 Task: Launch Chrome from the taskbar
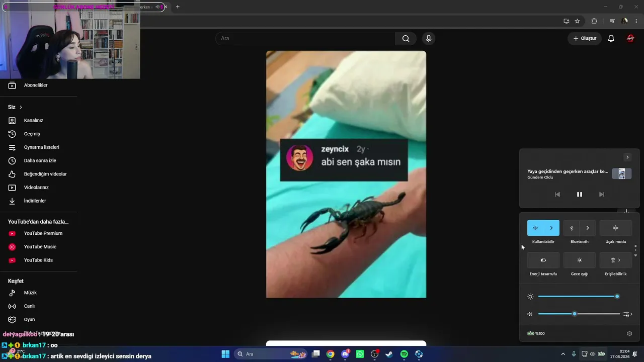(330, 354)
